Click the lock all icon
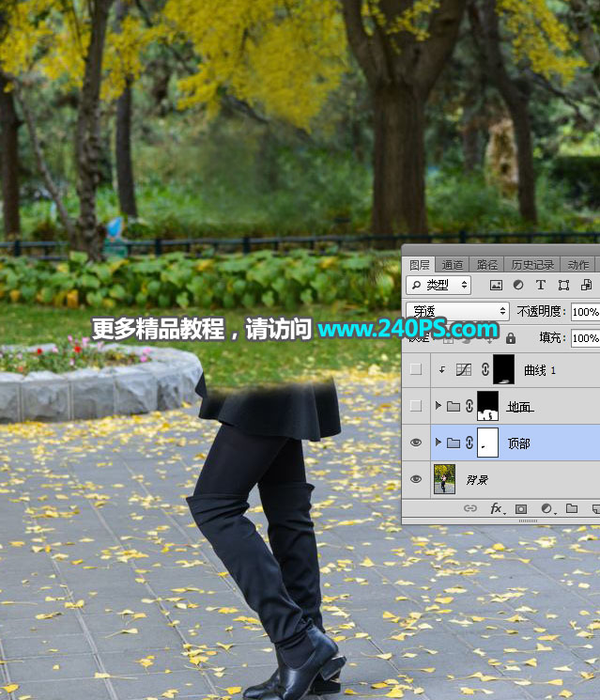Screen dimensions: 600x700 pyautogui.click(x=511, y=338)
